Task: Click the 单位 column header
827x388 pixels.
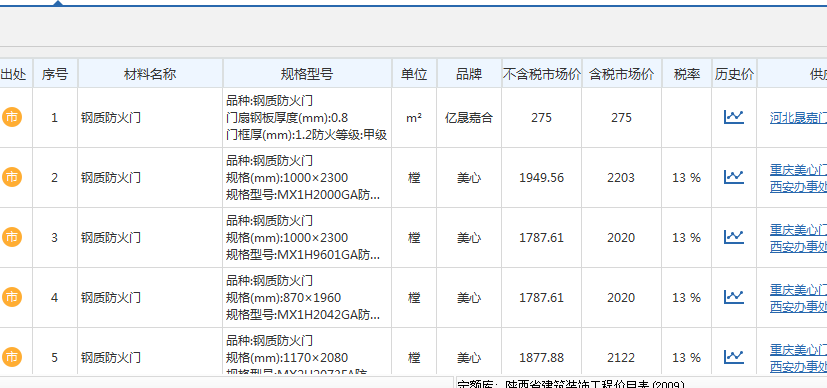Action: [x=414, y=74]
